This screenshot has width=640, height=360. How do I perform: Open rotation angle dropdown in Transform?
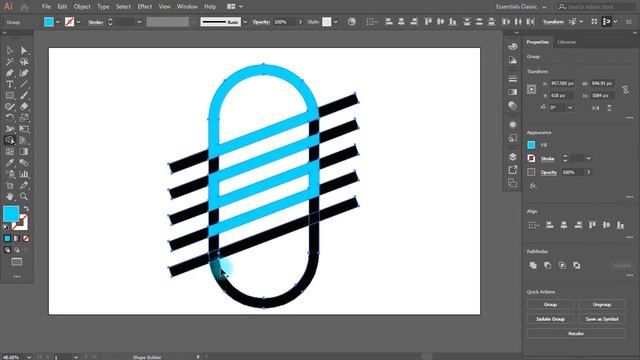pos(570,108)
